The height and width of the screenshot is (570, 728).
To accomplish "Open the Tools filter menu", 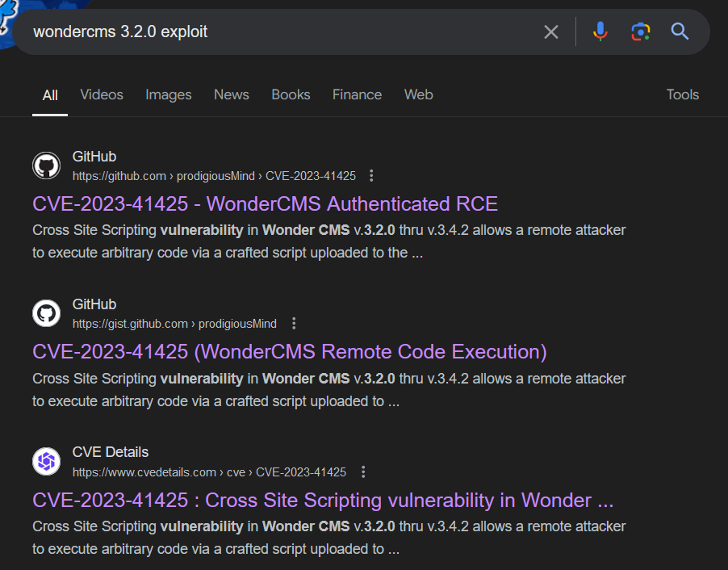I will click(683, 94).
